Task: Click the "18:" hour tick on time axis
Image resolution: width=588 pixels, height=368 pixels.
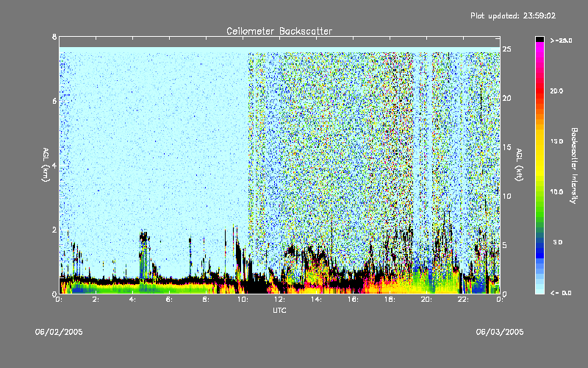Action: pos(390,300)
